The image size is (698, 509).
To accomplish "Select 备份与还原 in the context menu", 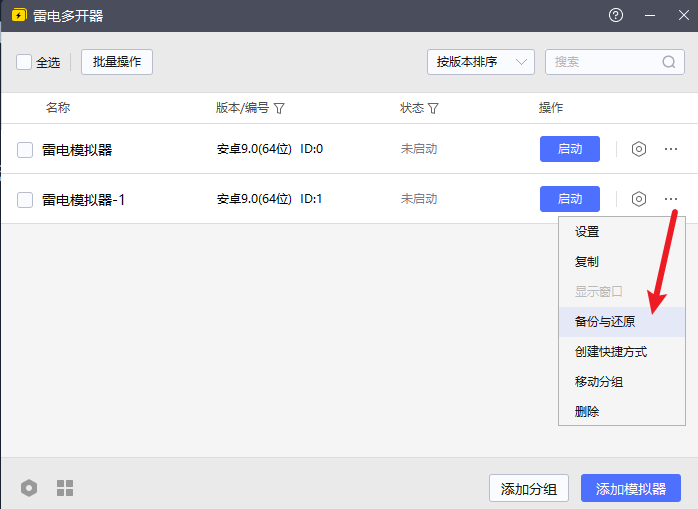I will click(622, 322).
